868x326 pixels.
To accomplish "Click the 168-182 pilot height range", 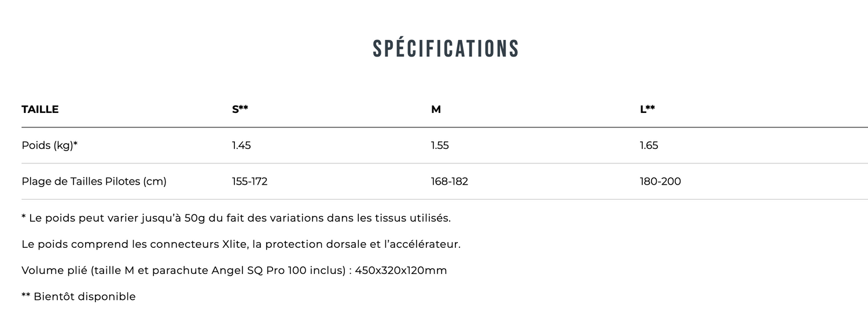I will pyautogui.click(x=449, y=181).
